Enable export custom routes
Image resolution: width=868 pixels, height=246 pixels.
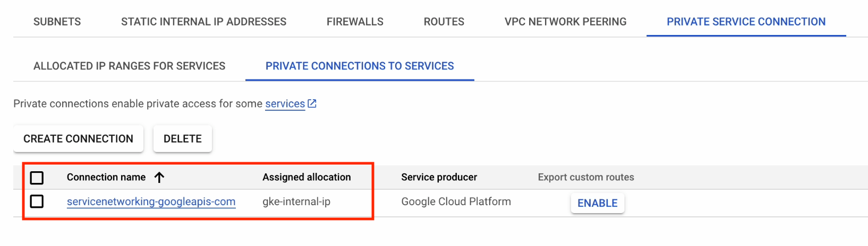pyautogui.click(x=597, y=203)
